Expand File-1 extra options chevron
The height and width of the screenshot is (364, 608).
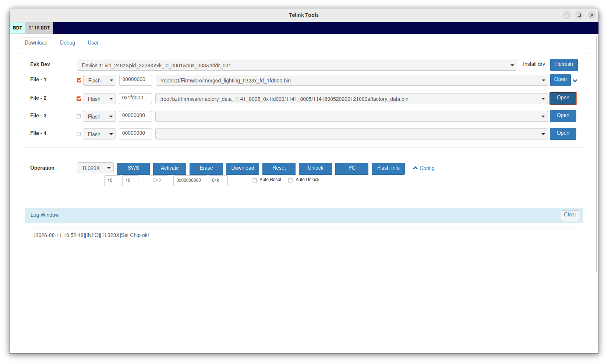point(575,81)
